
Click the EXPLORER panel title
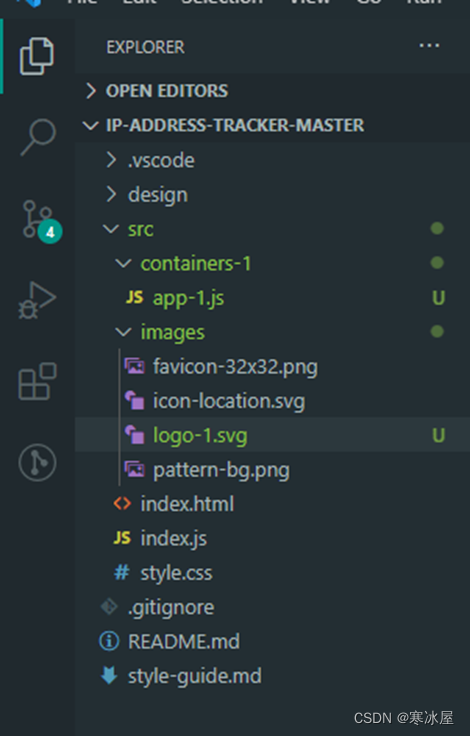(x=145, y=47)
